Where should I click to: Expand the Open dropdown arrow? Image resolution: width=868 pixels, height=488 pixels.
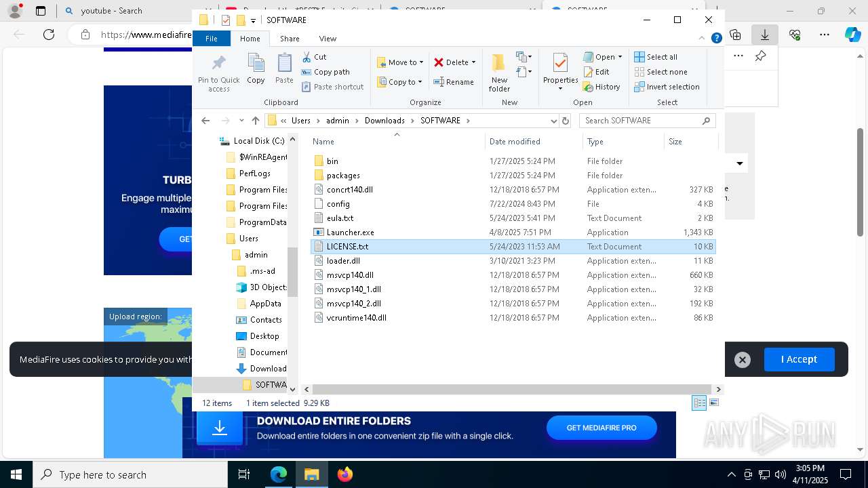pos(620,57)
